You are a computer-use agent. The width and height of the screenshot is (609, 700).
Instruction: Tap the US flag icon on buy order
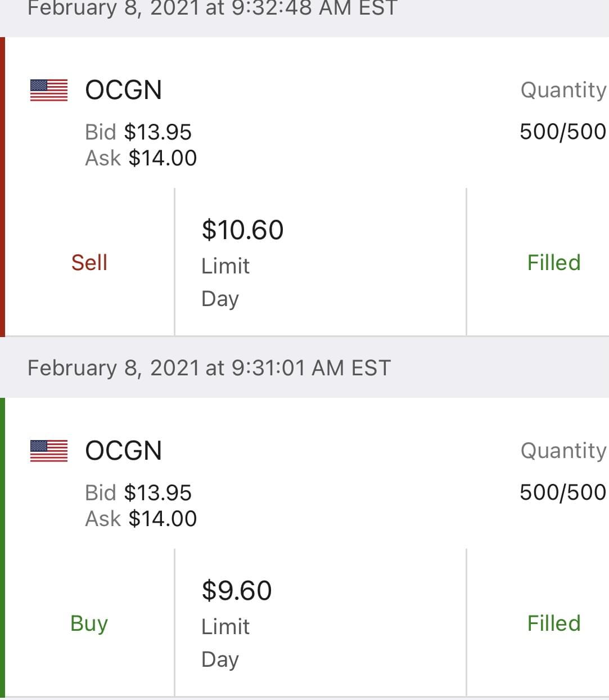click(48, 451)
